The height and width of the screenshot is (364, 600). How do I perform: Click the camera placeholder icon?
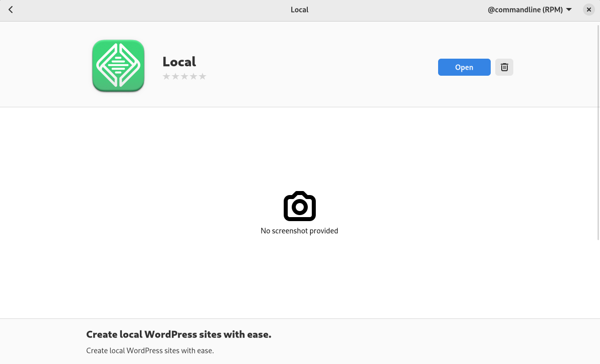pyautogui.click(x=299, y=206)
